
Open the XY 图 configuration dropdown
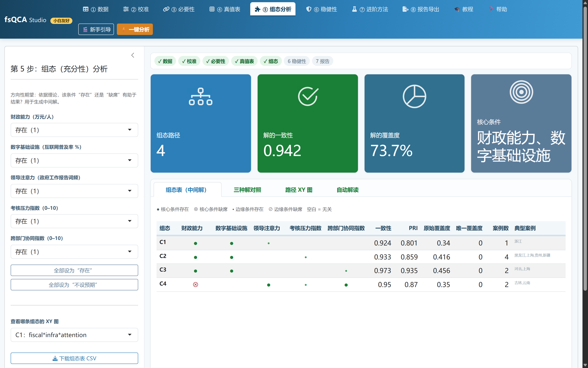pos(74,335)
